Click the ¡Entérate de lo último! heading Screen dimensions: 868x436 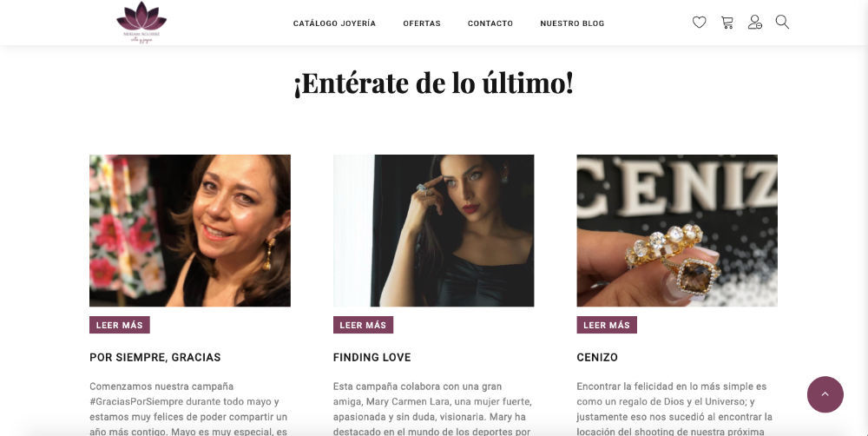point(433,83)
